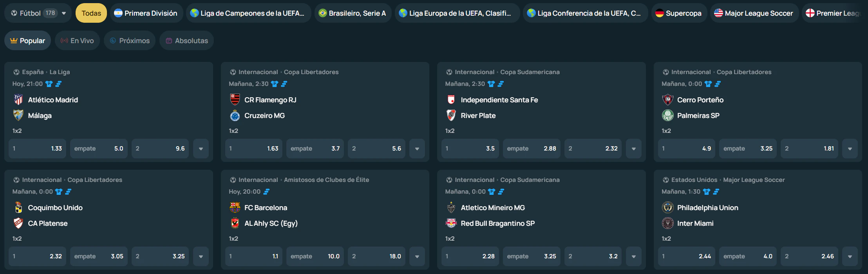Click stats icon on Independiente Santa Fe match
868x274 pixels.
(x=501, y=84)
